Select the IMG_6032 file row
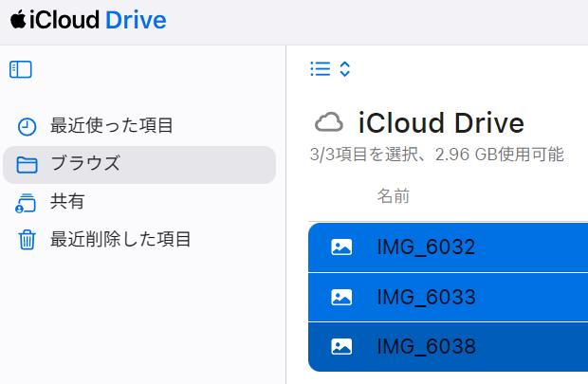 (449, 247)
